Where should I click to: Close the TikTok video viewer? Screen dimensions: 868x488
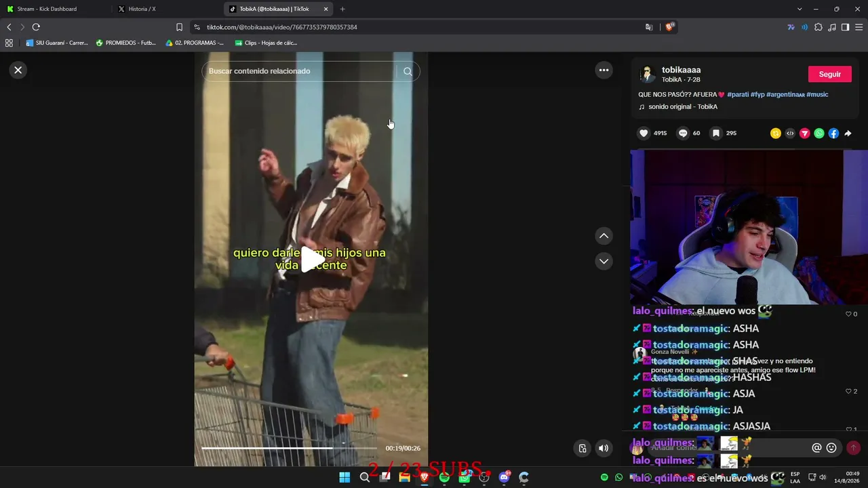click(x=18, y=70)
